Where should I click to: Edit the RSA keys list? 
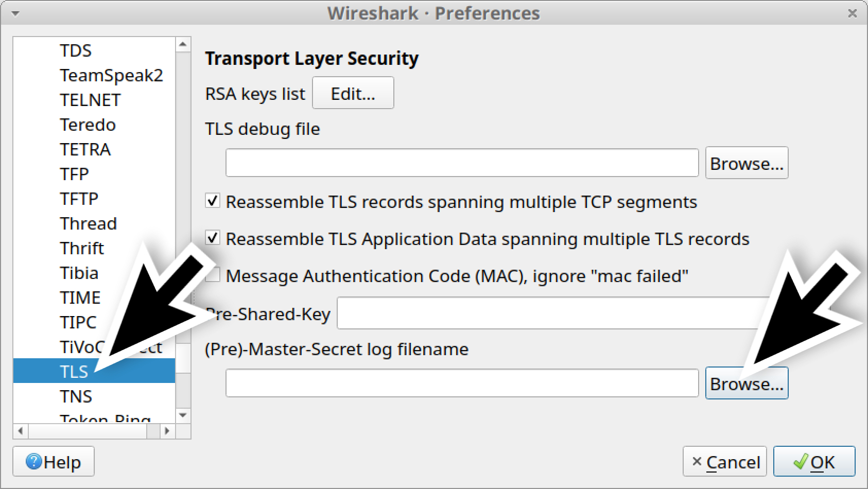pos(353,93)
